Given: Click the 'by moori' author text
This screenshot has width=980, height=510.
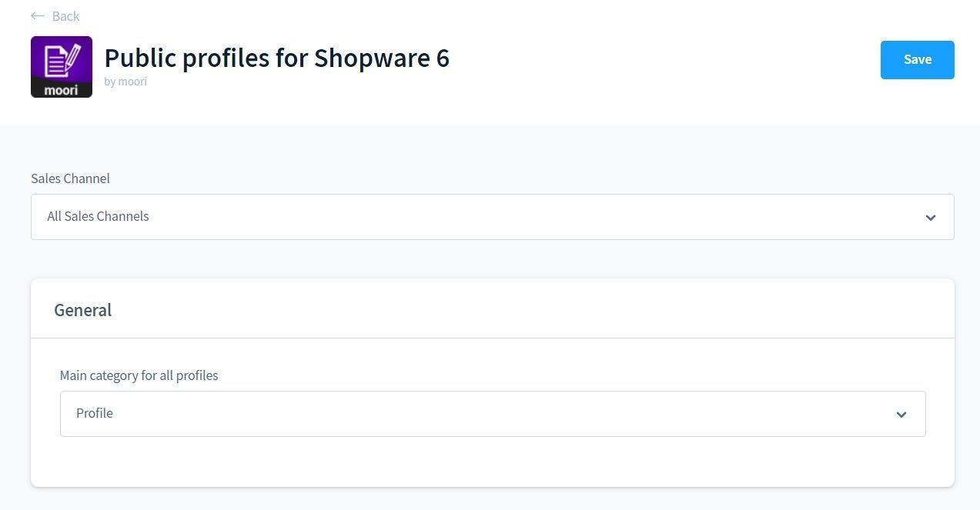Looking at the screenshot, I should [125, 82].
